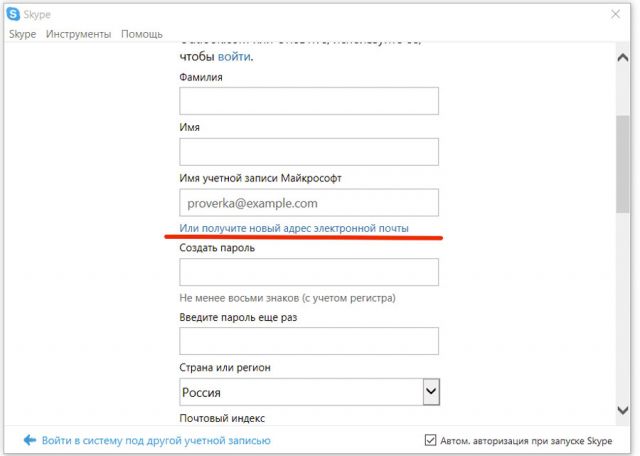Select the Россия country combo box

(x=309, y=392)
